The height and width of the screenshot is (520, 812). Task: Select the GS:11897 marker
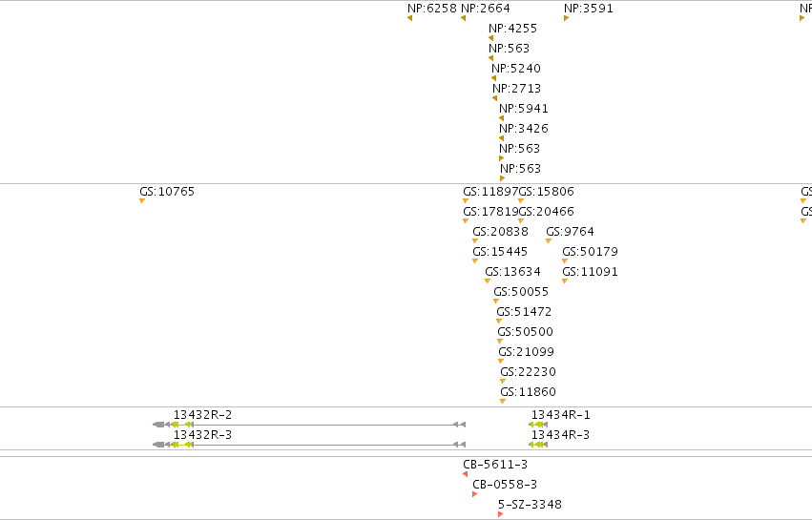click(466, 201)
